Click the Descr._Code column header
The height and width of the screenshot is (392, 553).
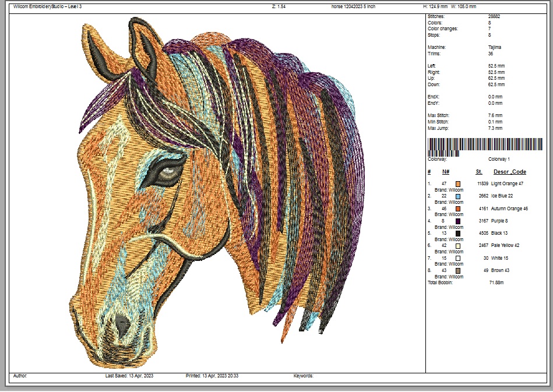click(x=509, y=172)
